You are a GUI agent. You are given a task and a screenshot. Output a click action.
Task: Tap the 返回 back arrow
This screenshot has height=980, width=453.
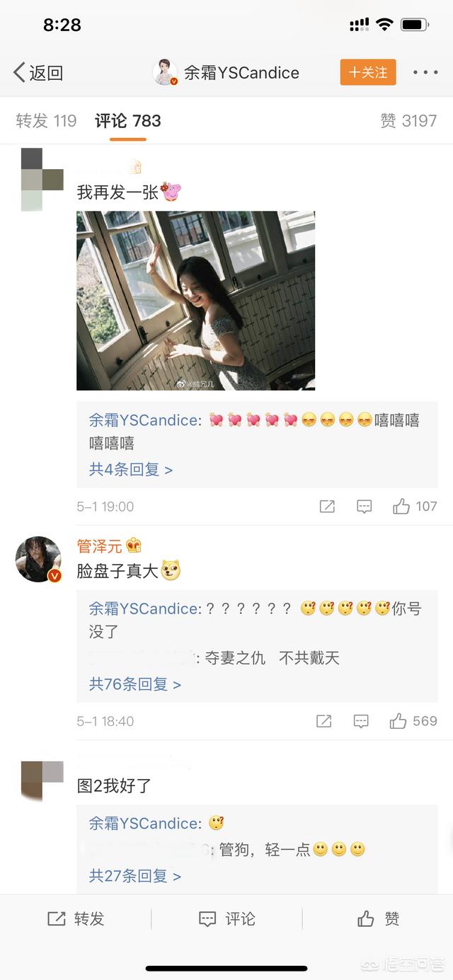coord(38,72)
